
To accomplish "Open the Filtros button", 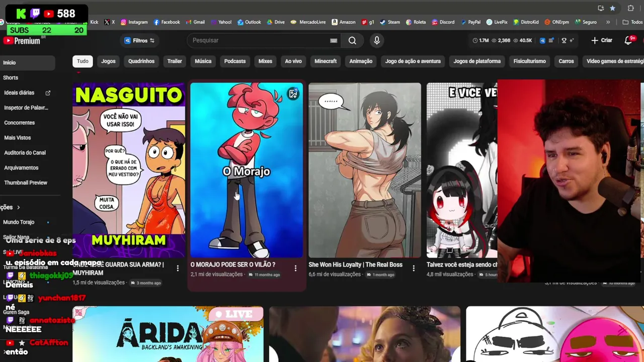I will (139, 40).
